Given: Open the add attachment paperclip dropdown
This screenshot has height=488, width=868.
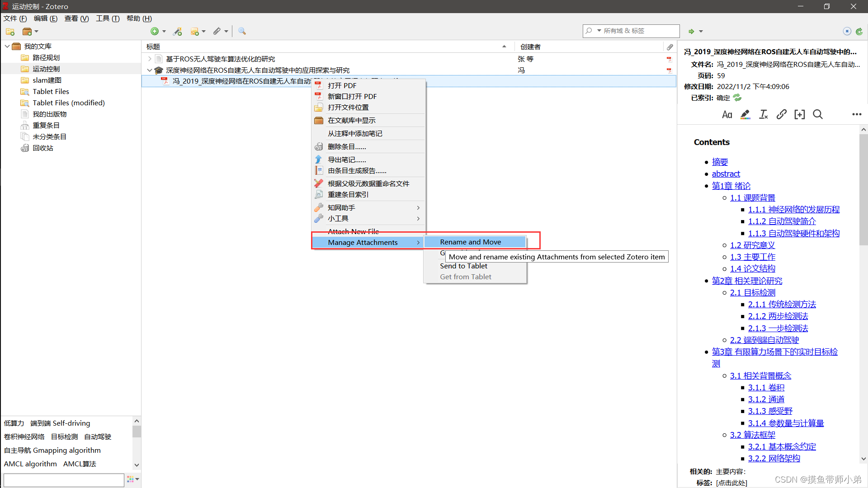Looking at the screenshot, I should (220, 31).
